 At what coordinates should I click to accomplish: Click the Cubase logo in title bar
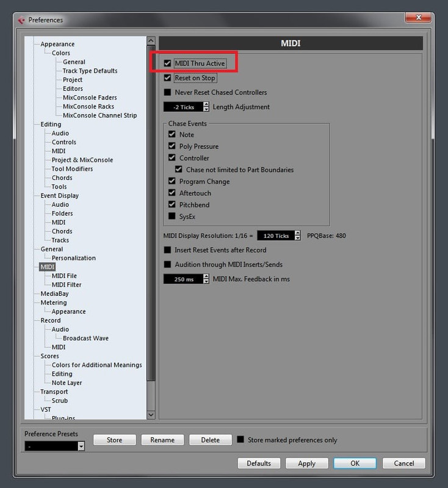21,20
